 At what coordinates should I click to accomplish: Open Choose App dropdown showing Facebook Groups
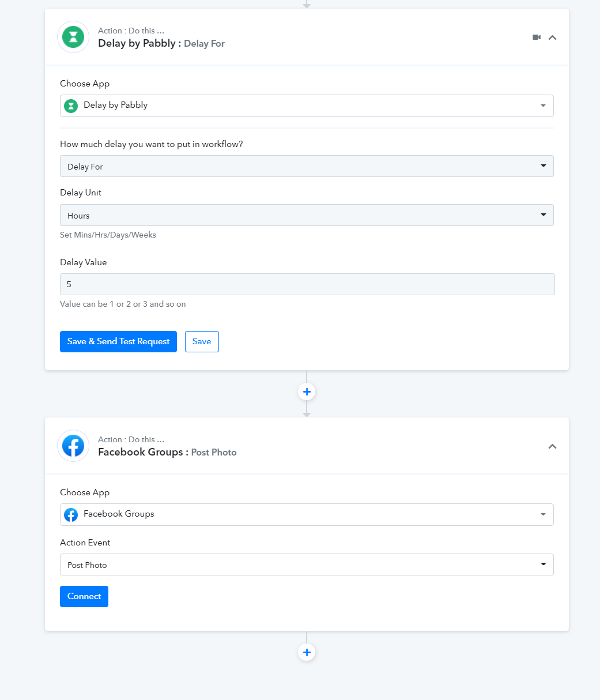(x=307, y=514)
